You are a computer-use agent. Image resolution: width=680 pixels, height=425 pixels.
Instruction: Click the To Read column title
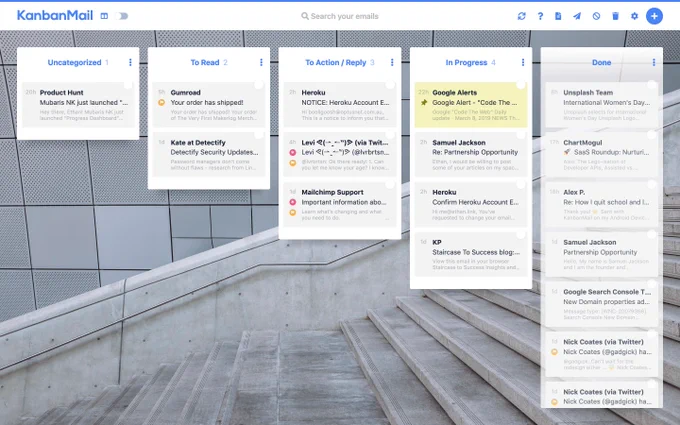[205, 62]
